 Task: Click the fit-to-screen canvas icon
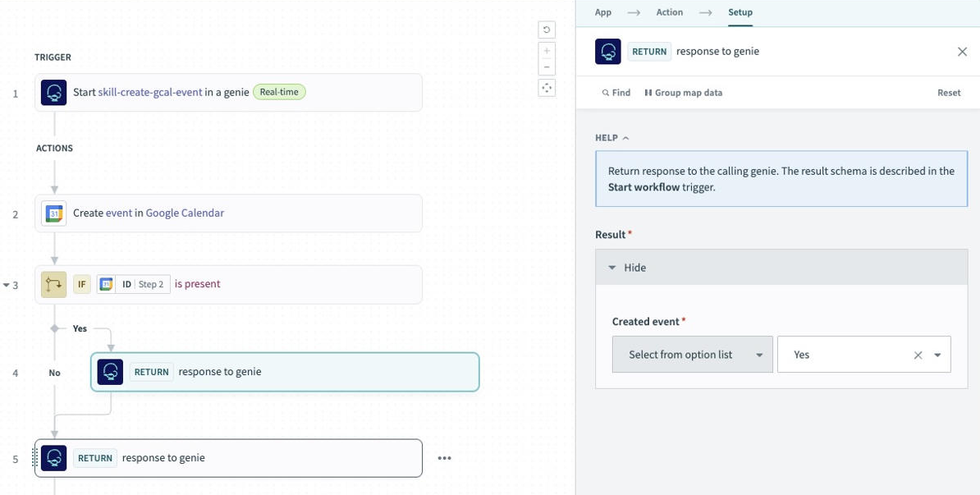coord(547,87)
